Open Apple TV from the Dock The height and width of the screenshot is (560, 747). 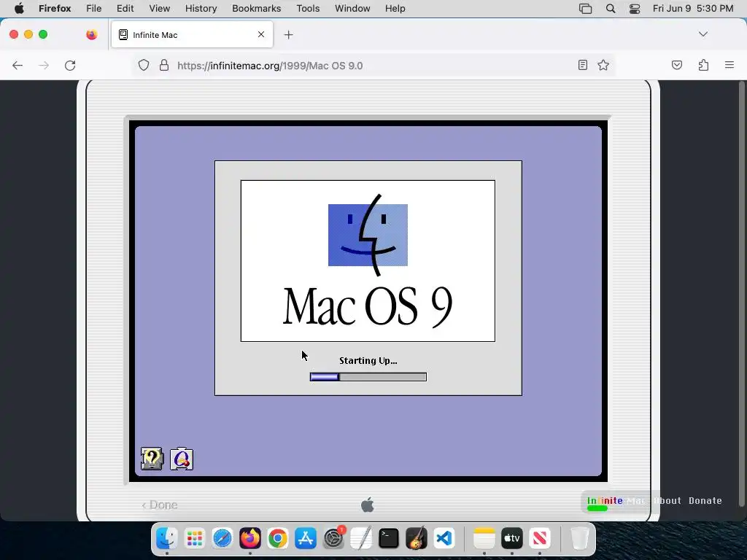pyautogui.click(x=511, y=539)
